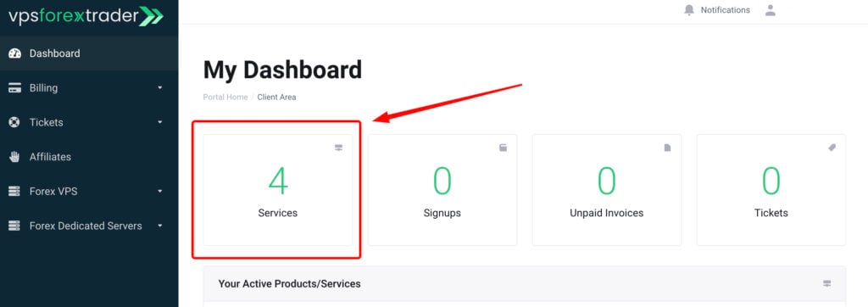Expand the Billing menu arrow
This screenshot has width=868, height=307.
point(160,88)
